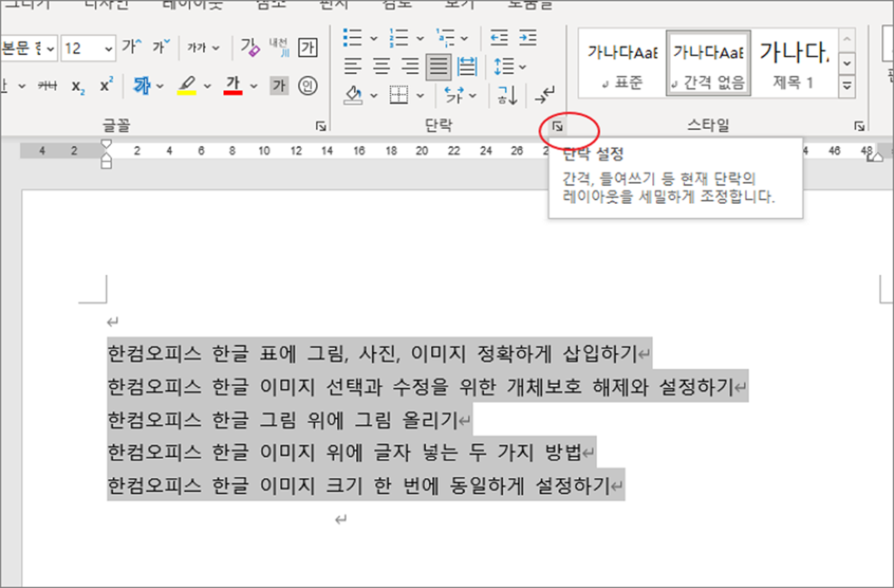The width and height of the screenshot is (894, 588).
Task: Increase the paragraph indent
Action: 528,38
